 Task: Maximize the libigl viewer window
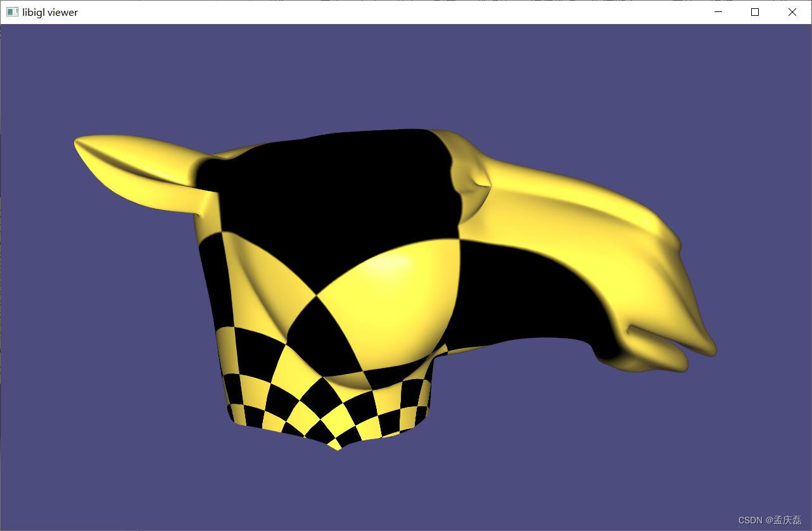tap(755, 12)
